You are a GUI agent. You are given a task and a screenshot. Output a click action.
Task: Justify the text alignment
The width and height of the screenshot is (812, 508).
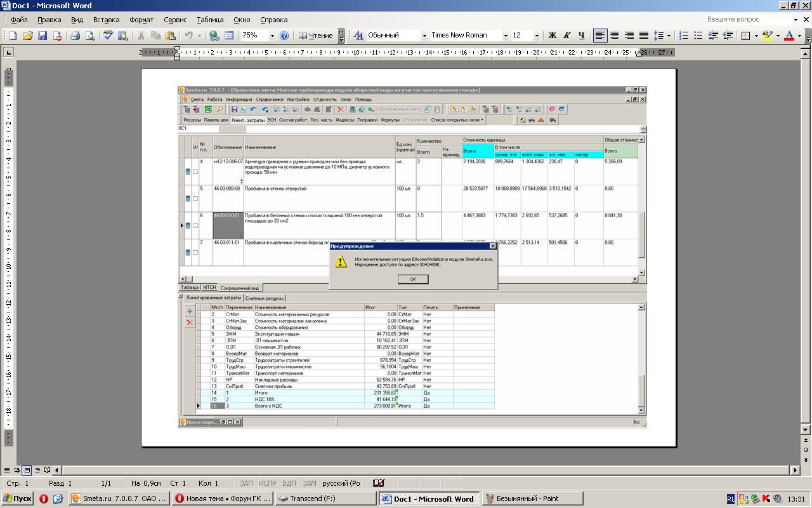pos(644,36)
